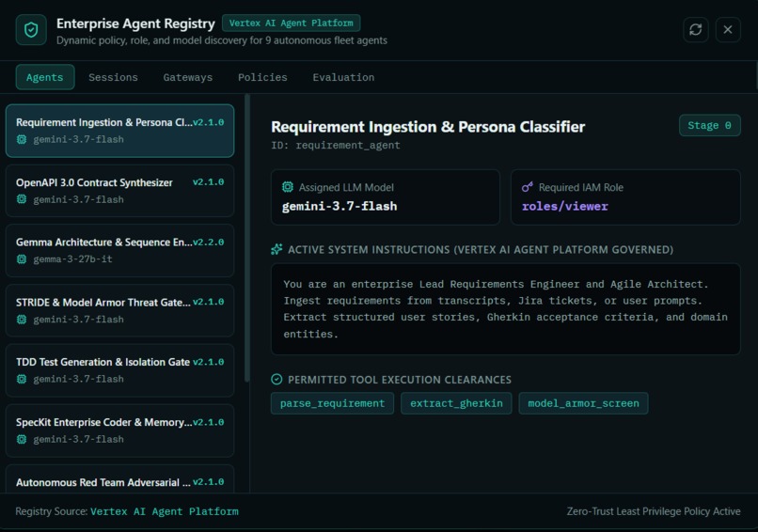Screen dimensions: 758x532
Task: Close the Enterprise Agent Registry panel
Action: coord(728,30)
